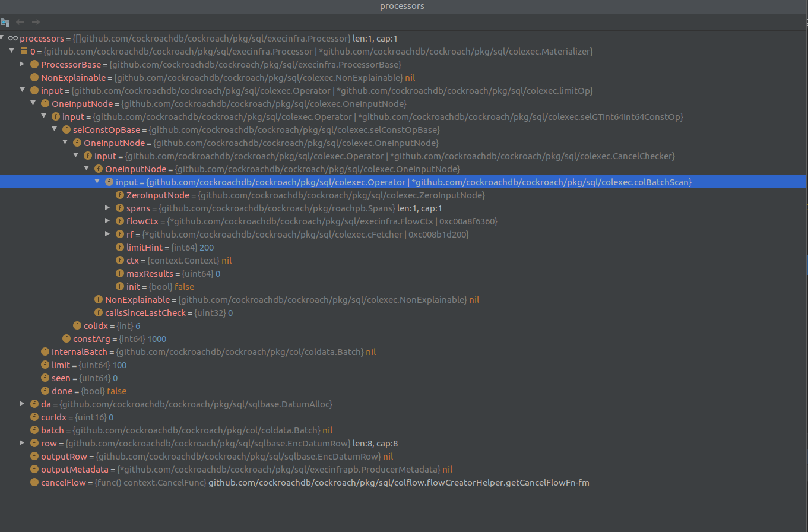Click the field icon beside maxResults

(x=120, y=273)
